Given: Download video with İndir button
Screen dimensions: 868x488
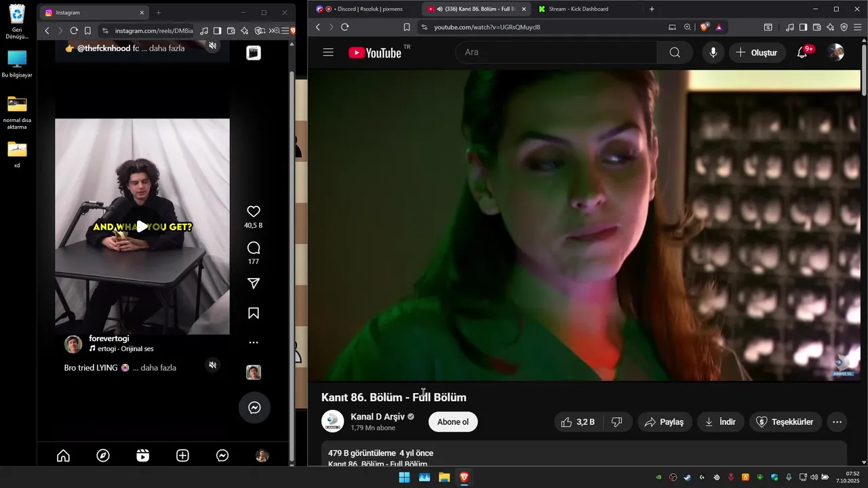Looking at the screenshot, I should 721,422.
